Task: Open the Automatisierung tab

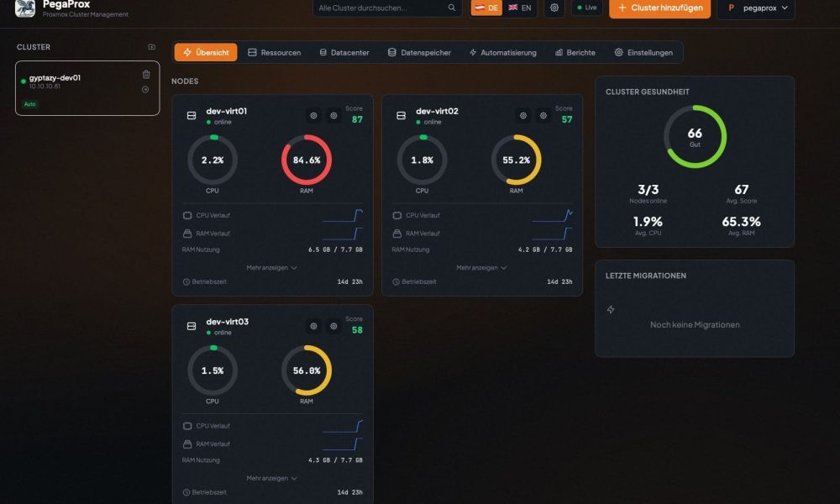Action: pyautogui.click(x=502, y=52)
